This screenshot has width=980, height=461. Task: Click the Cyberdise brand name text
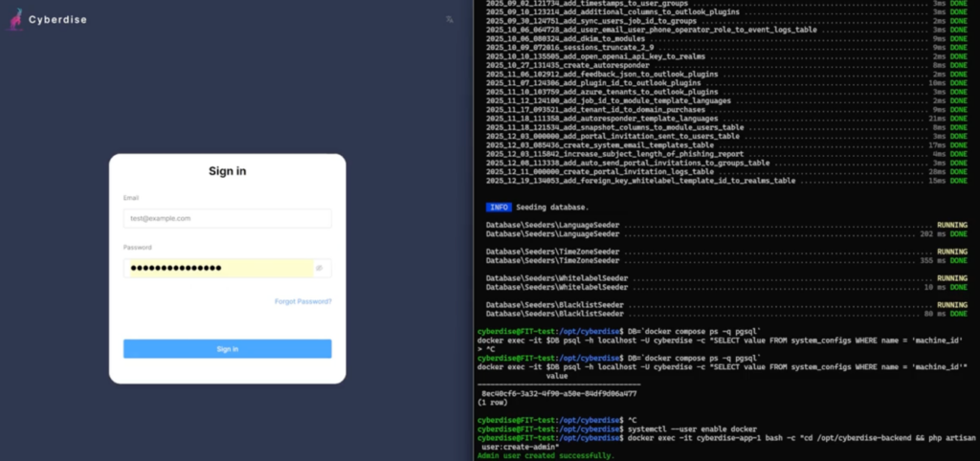coord(57,19)
